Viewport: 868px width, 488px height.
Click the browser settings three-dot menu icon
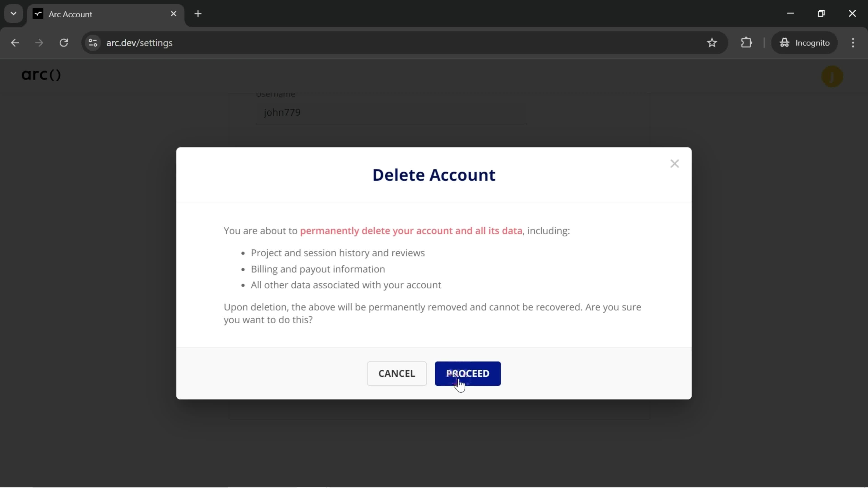coord(853,42)
